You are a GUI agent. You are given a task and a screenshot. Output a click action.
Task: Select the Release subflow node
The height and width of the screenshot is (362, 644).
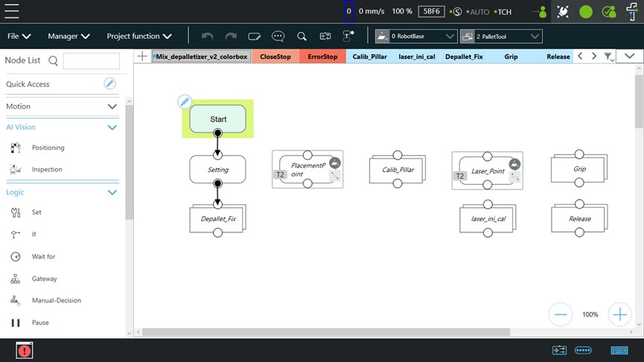point(579,218)
